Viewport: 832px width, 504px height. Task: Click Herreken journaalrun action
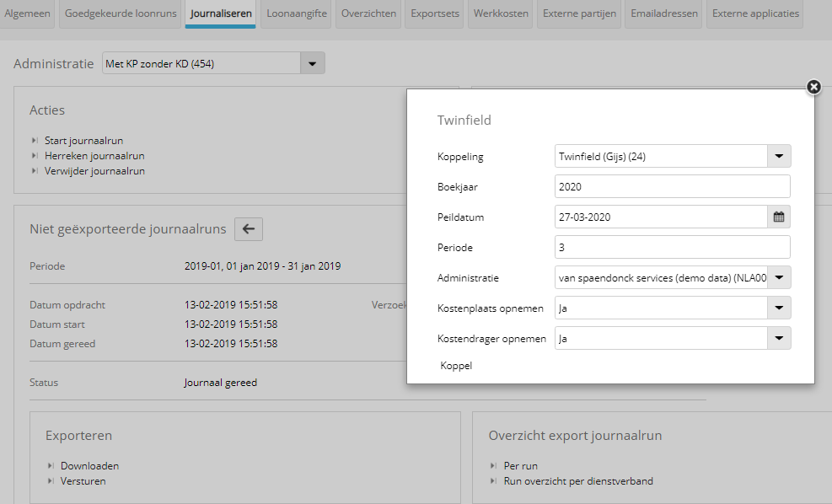pos(94,156)
